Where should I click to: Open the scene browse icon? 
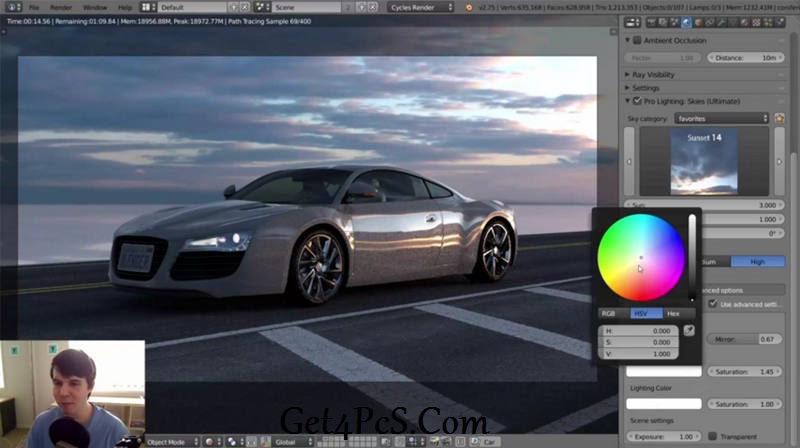click(263, 7)
